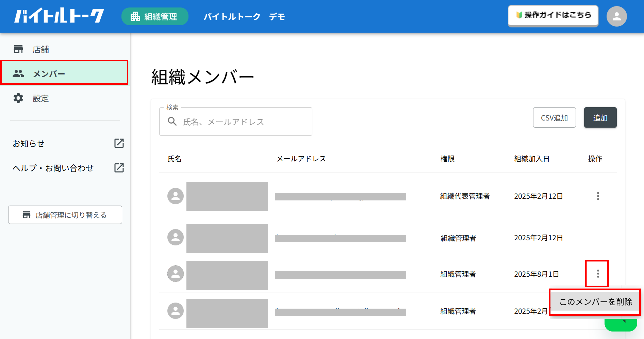Open the three-dot menu for 2025年8月1日 row
Viewport: 644px width, 339px height.
point(598,274)
